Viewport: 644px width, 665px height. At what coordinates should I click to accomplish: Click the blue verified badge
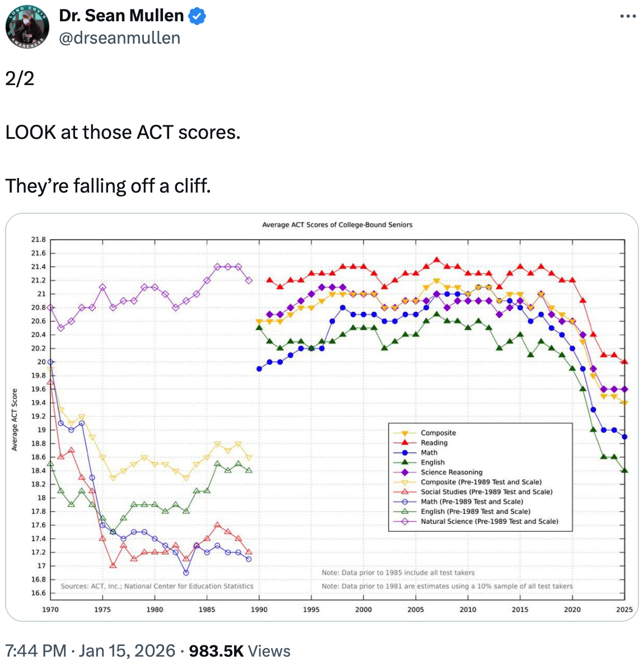click(x=197, y=16)
